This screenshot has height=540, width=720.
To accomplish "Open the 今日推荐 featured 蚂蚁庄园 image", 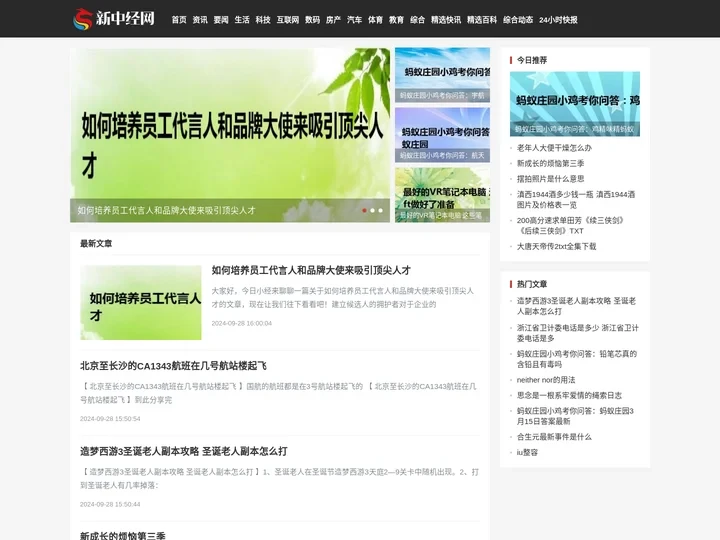I will pos(574,104).
